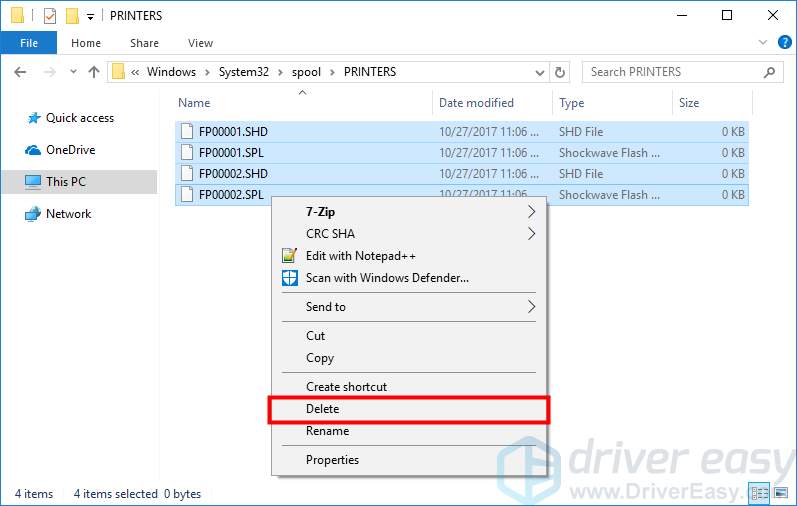Select the OneDrive cloud icon
Image resolution: width=797 pixels, height=506 pixels.
(33, 150)
